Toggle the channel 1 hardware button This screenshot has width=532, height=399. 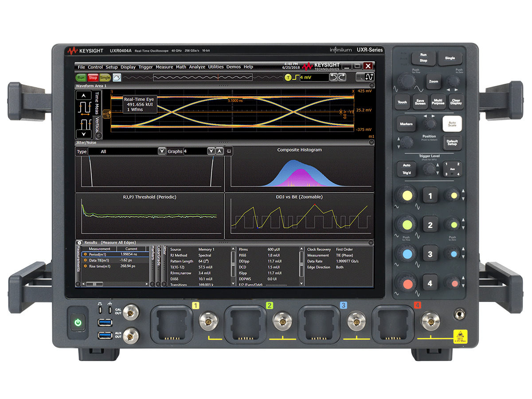coord(430,195)
